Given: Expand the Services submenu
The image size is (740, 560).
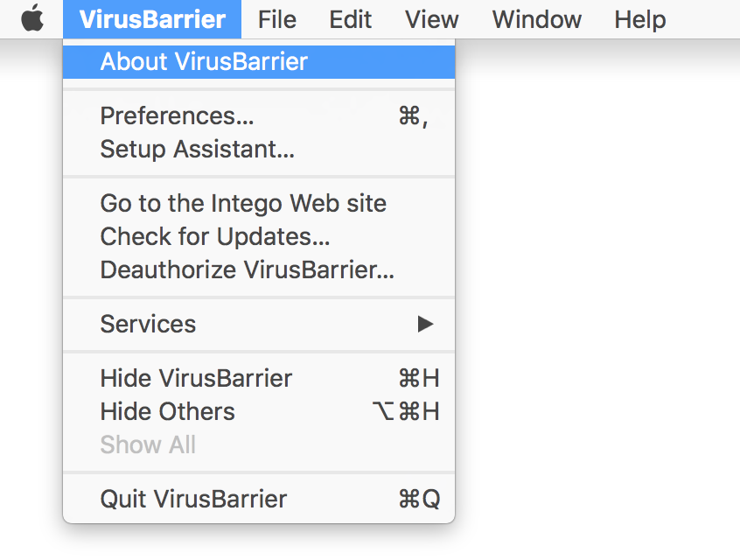Looking at the screenshot, I should (259, 324).
